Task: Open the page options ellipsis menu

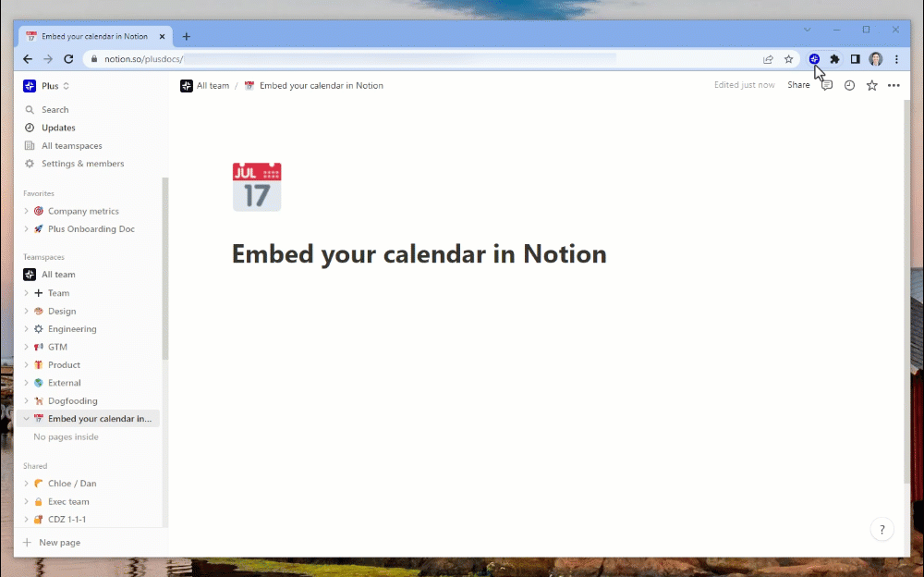Action: (x=894, y=84)
